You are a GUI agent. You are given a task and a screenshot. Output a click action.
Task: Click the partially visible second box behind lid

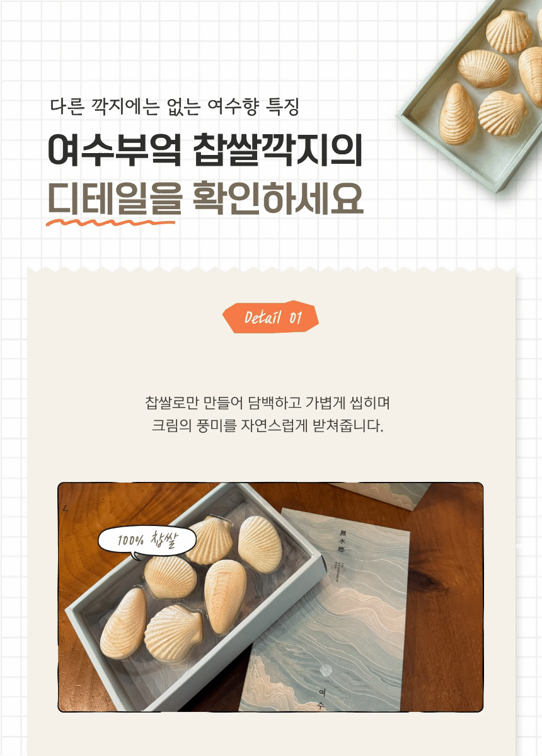382,495
